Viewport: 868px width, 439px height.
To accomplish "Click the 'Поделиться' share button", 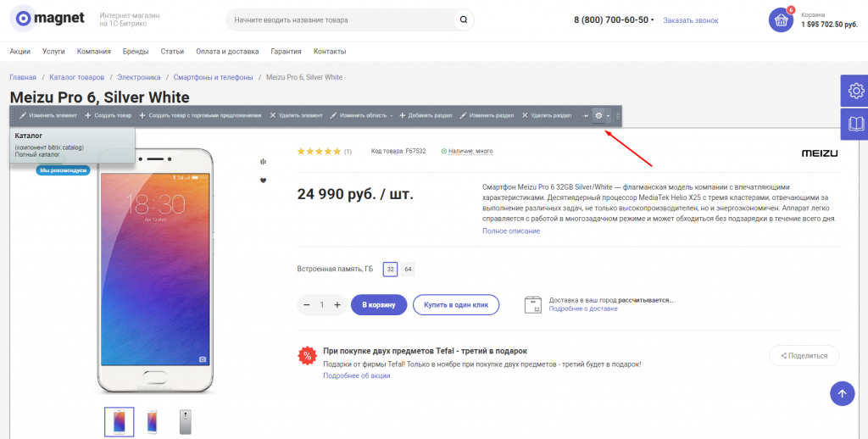I will (804, 356).
